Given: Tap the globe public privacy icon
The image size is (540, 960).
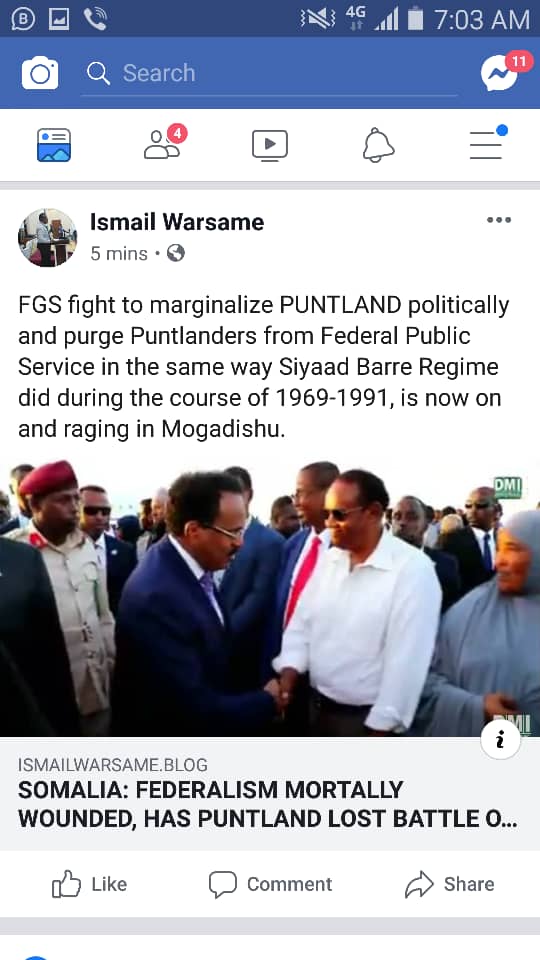Looking at the screenshot, I should (x=176, y=253).
